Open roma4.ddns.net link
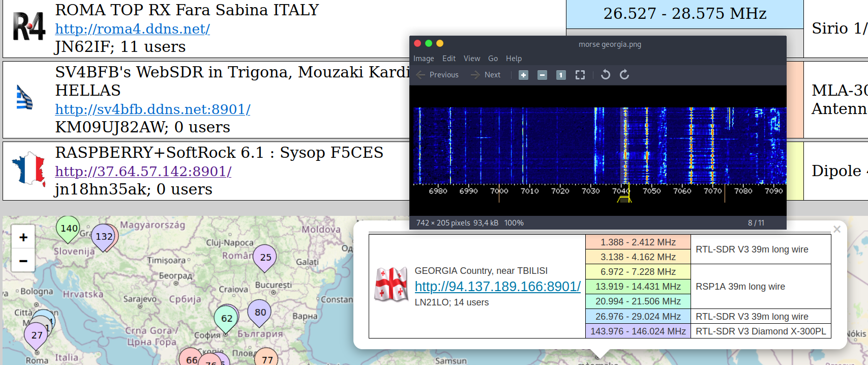Viewport: 868px width, 365px height. (132, 29)
